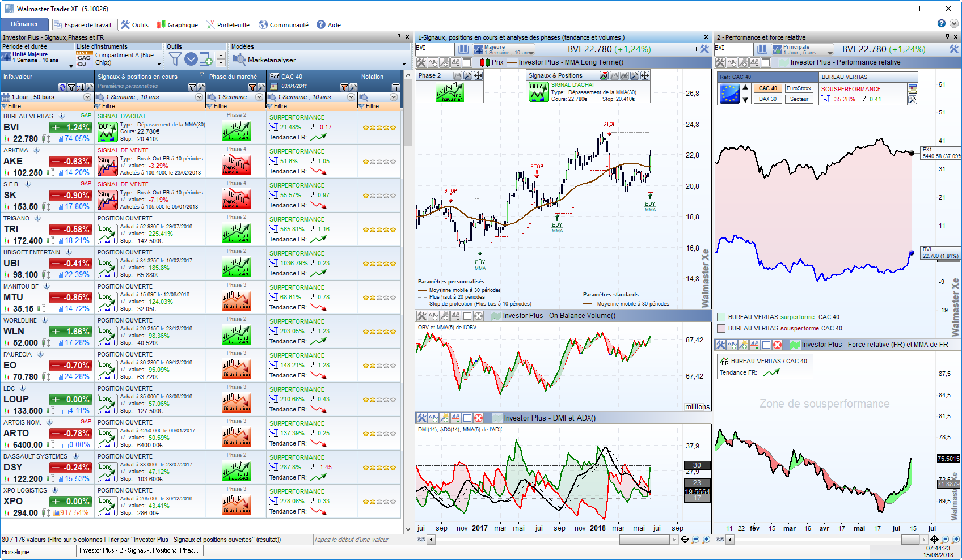
Task: Remove the Force relative indicator with red X
Action: (777, 345)
